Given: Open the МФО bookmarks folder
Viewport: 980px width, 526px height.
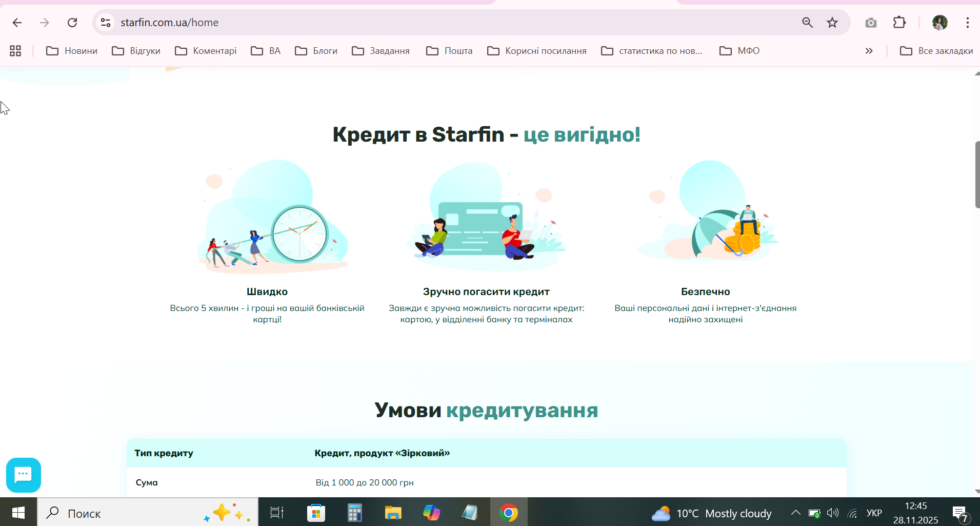Looking at the screenshot, I should coord(739,51).
